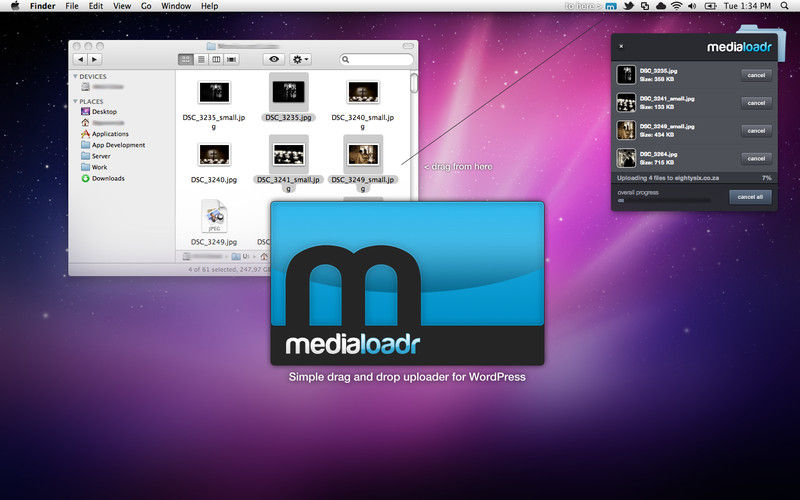Open the Go menu
The width and height of the screenshot is (800, 500).
tap(146, 6)
